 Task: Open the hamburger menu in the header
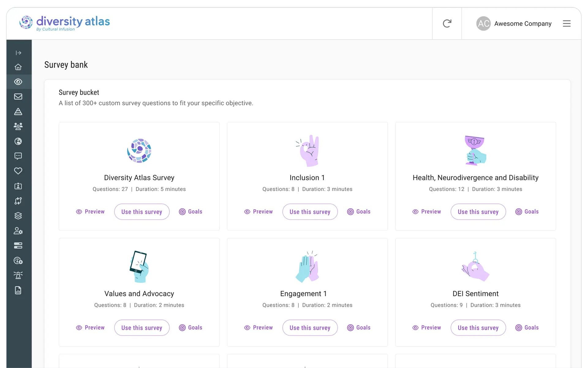(567, 24)
